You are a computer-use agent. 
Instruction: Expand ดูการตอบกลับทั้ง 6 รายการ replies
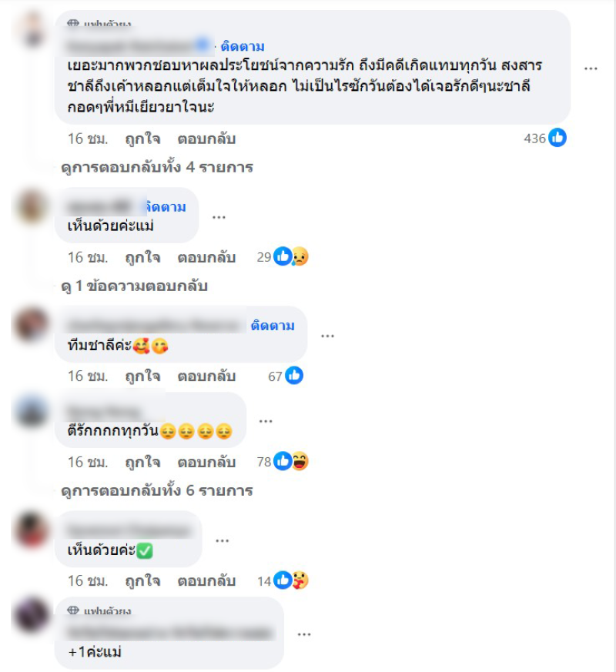[x=157, y=490]
